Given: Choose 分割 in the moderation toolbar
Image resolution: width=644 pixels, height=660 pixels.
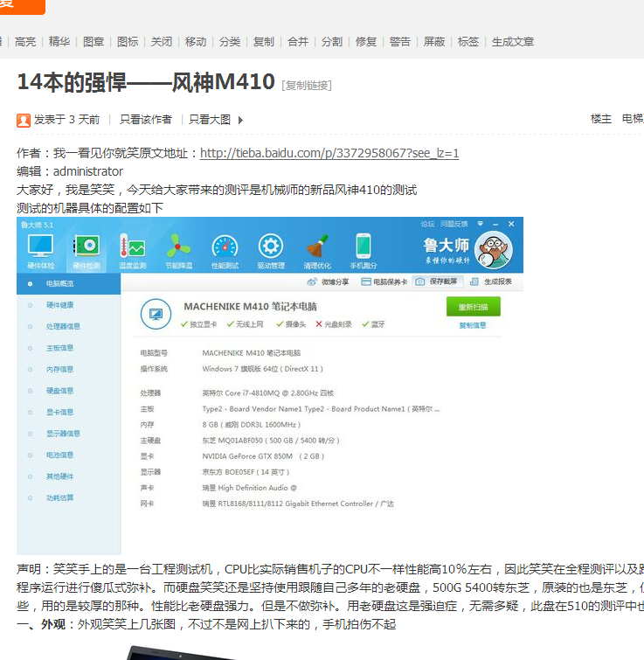Looking at the screenshot, I should (332, 42).
